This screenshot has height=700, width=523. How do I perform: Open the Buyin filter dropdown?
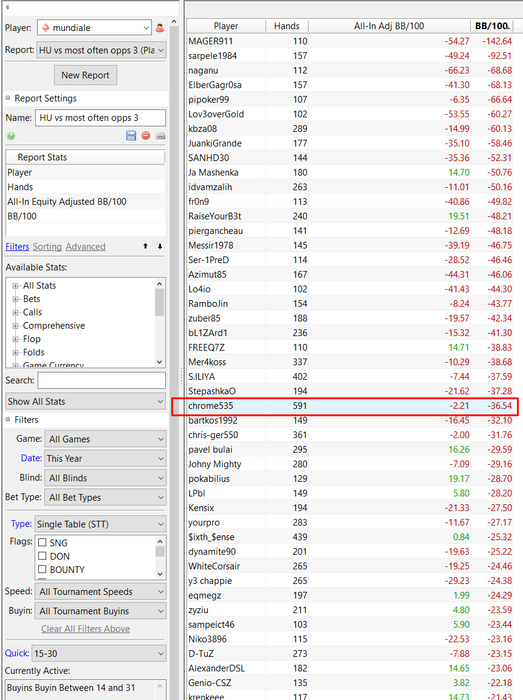(100, 611)
